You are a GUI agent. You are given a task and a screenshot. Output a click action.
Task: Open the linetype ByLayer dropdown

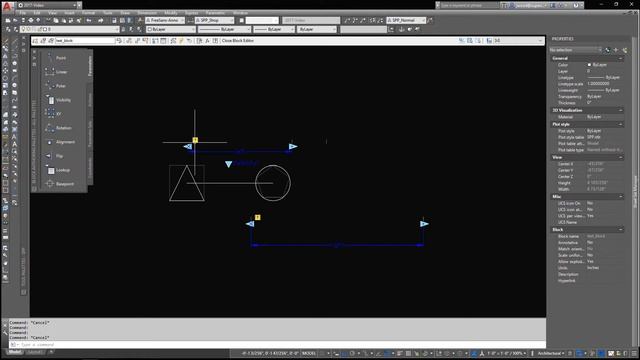tap(224, 29)
